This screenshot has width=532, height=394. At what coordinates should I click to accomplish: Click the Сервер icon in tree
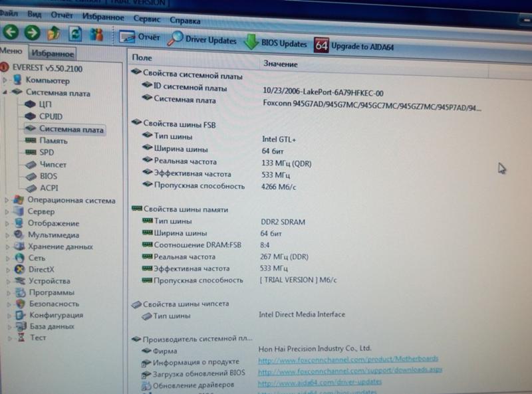[x=19, y=211]
